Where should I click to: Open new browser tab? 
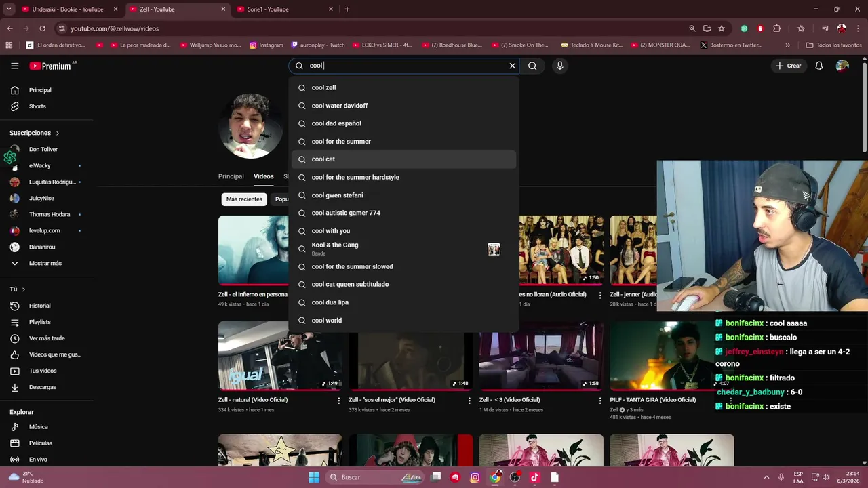347,9
